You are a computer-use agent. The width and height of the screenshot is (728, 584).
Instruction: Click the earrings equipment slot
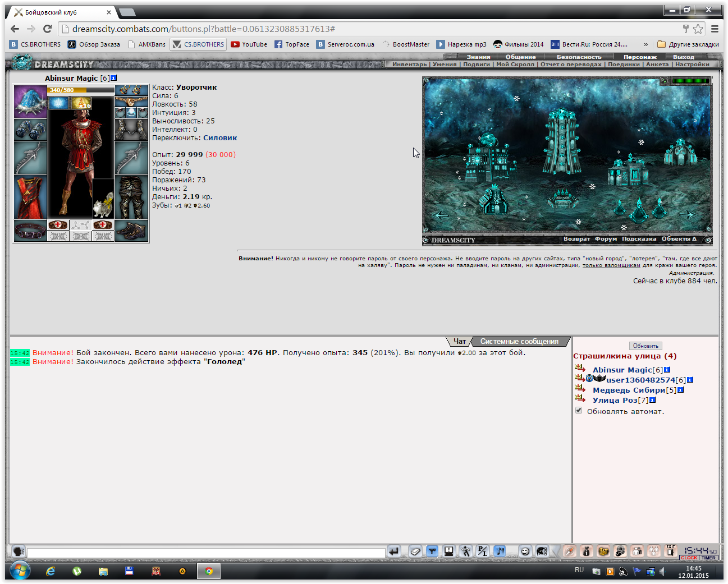tap(131, 90)
